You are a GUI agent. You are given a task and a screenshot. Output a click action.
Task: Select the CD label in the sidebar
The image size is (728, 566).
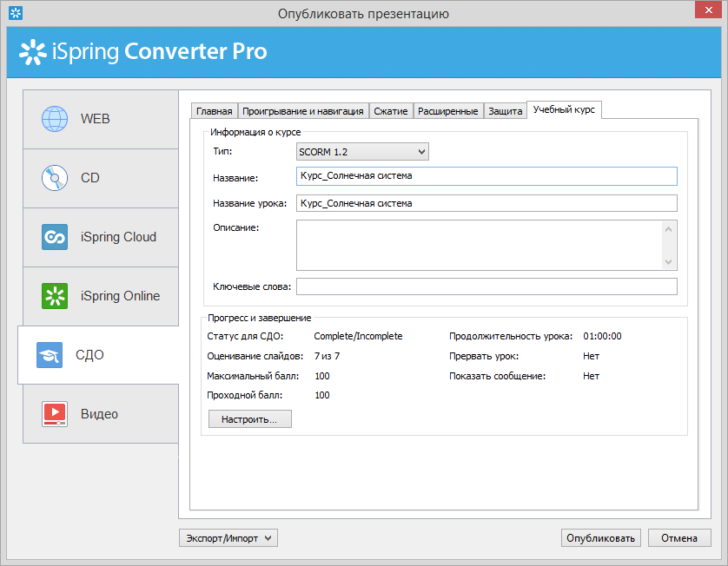[x=90, y=178]
